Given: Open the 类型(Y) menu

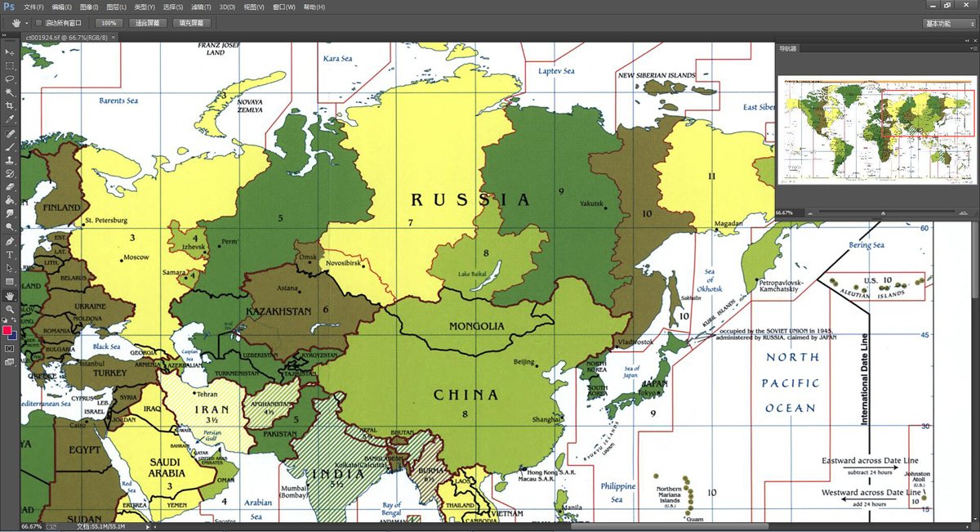Looking at the screenshot, I should [144, 7].
